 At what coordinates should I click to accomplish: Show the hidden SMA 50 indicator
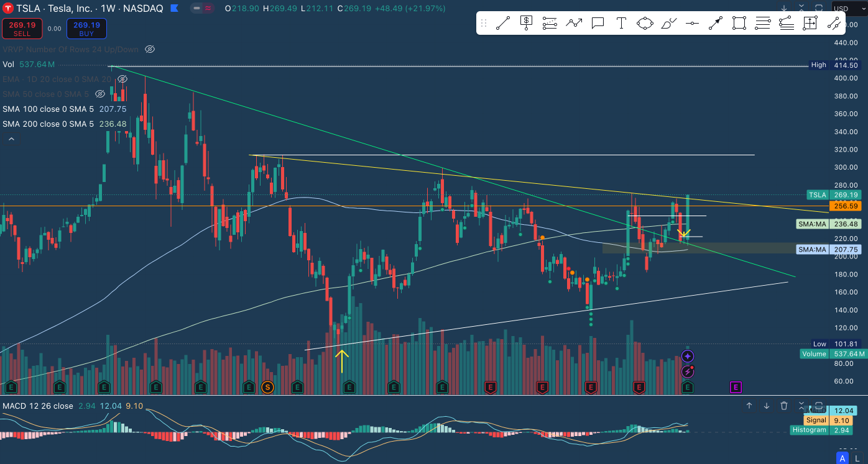(x=100, y=94)
